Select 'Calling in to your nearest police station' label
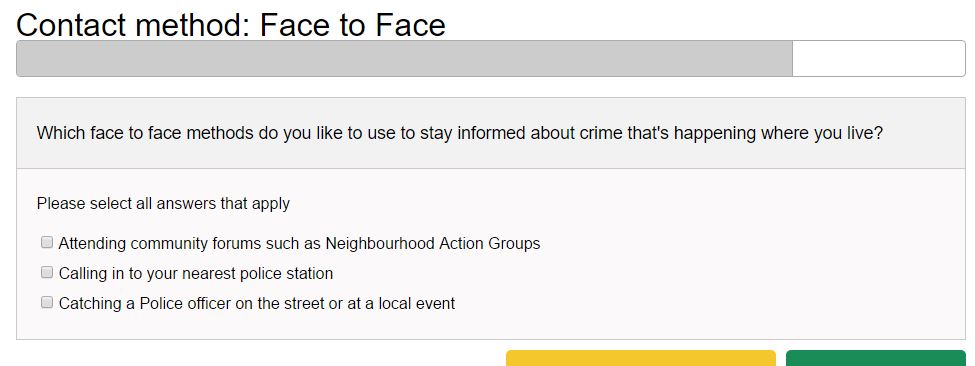The width and height of the screenshot is (975, 366). 196,273
